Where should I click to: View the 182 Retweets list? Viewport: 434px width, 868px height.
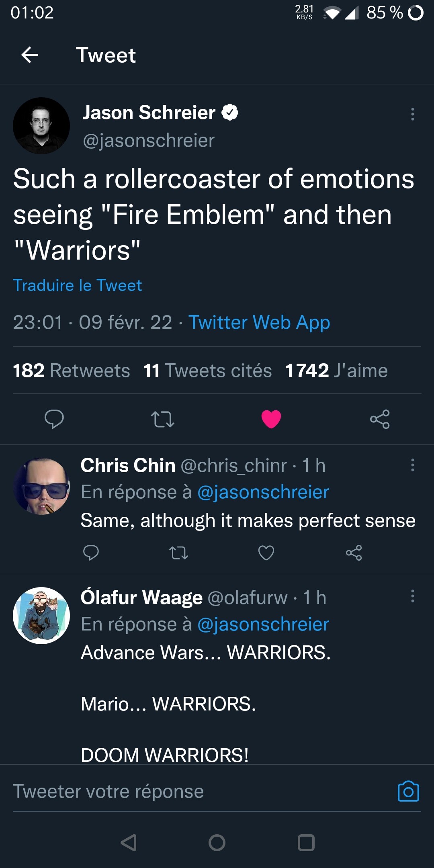[x=72, y=371]
